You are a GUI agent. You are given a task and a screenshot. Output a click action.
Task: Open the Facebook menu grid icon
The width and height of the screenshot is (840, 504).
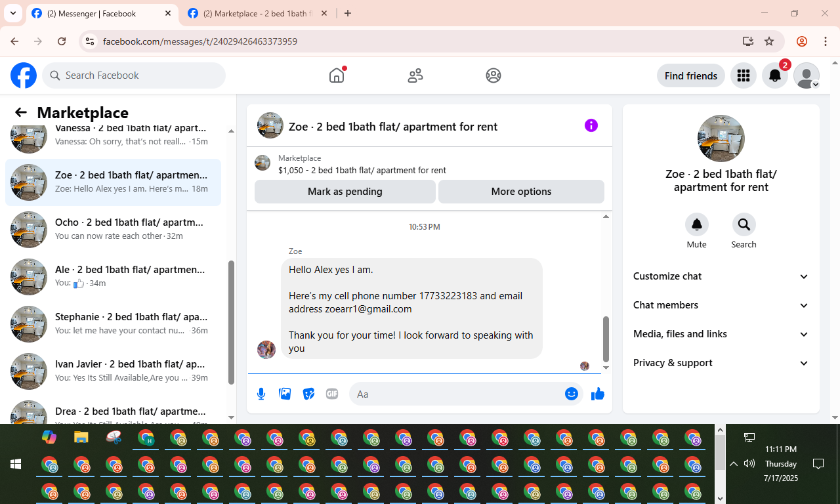744,75
